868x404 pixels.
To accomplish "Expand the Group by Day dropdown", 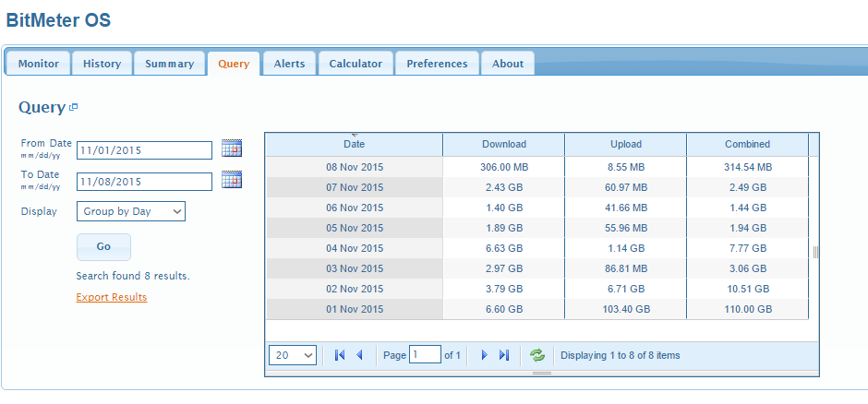I will (x=131, y=211).
